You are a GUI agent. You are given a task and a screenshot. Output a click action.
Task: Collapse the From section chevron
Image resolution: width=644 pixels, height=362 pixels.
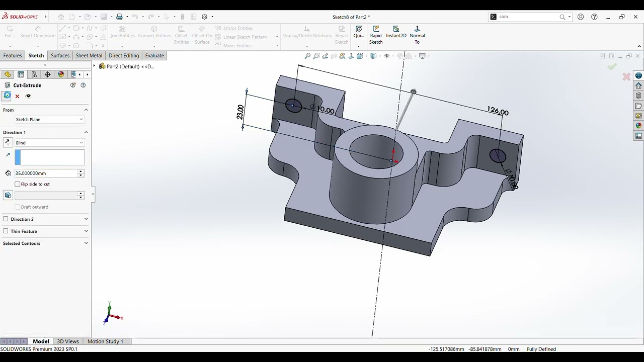coord(86,110)
